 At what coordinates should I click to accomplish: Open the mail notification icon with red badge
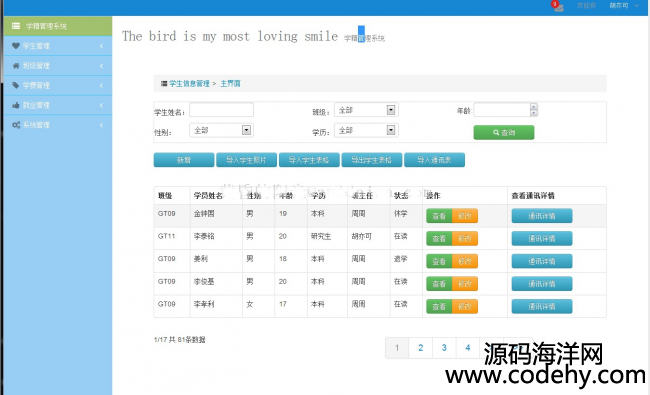point(558,6)
